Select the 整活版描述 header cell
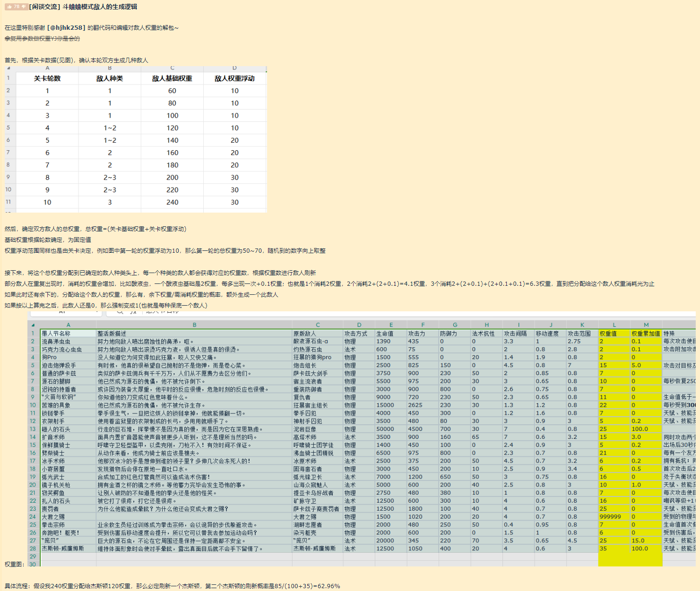Viewport: 700px width, 591px height. (x=194, y=334)
